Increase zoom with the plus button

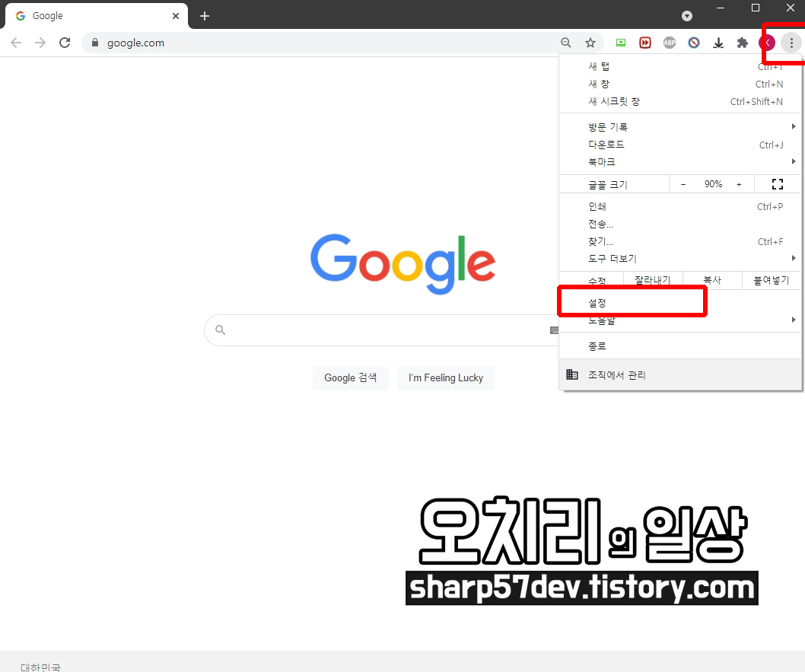click(x=740, y=184)
